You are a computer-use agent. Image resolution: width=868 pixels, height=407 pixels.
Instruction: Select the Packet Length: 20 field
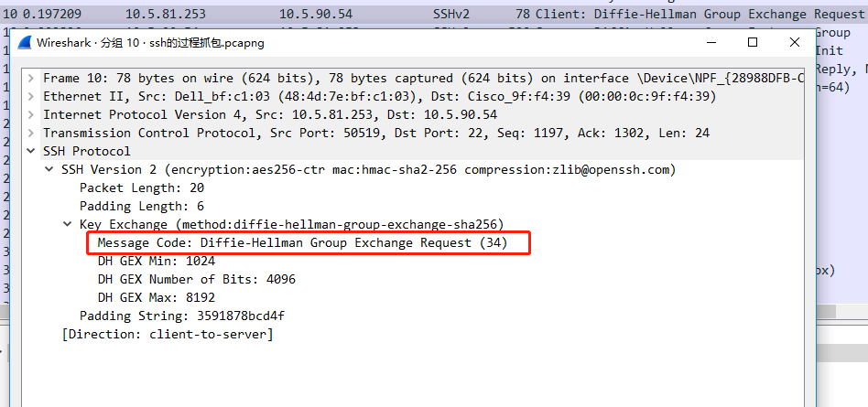142,188
